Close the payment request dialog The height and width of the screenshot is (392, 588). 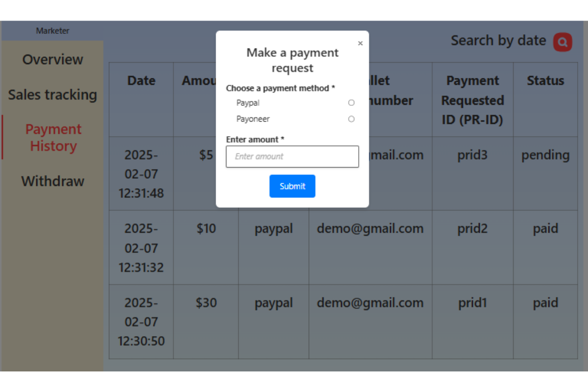point(360,43)
